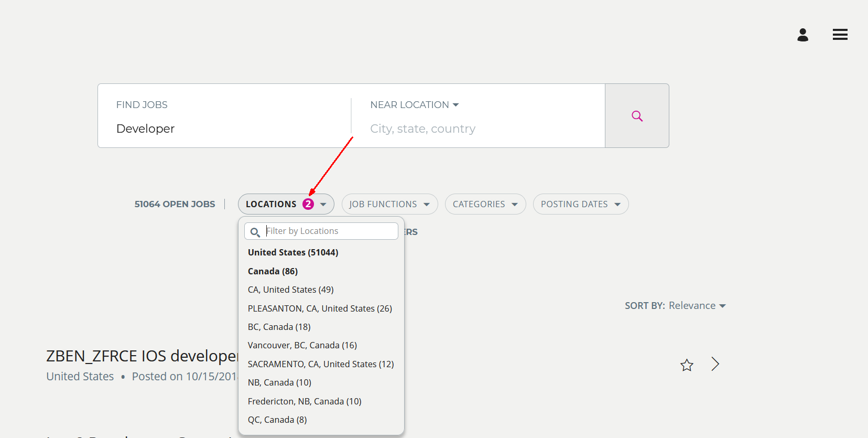This screenshot has height=438, width=868.
Task: Select United States (51044) location
Action: coord(293,252)
